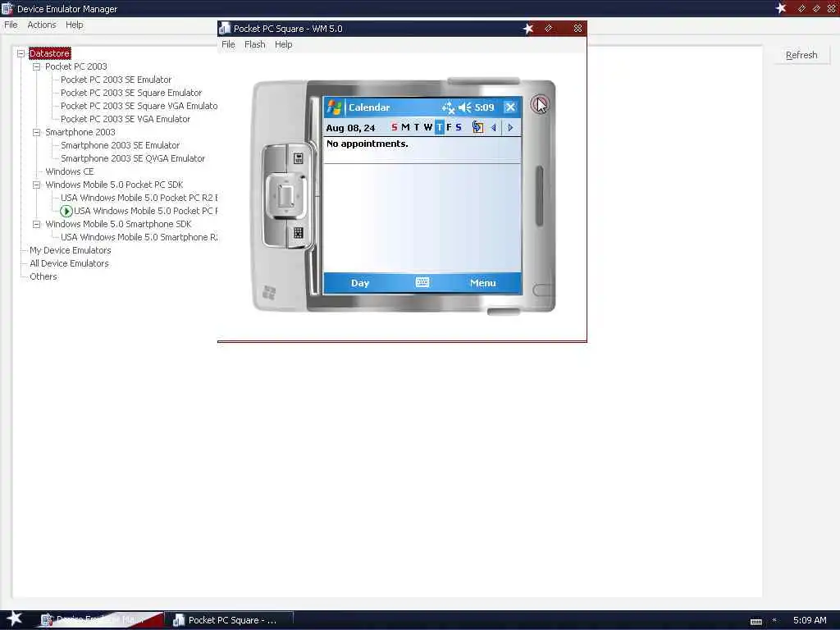The width and height of the screenshot is (840, 630).
Task: Open the Start star button on taskbar
Action: [15, 619]
